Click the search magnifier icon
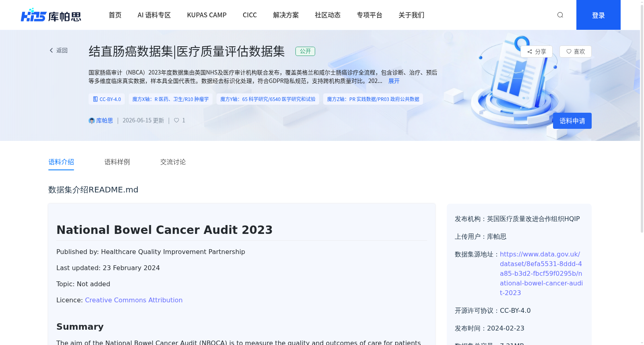 click(560, 15)
